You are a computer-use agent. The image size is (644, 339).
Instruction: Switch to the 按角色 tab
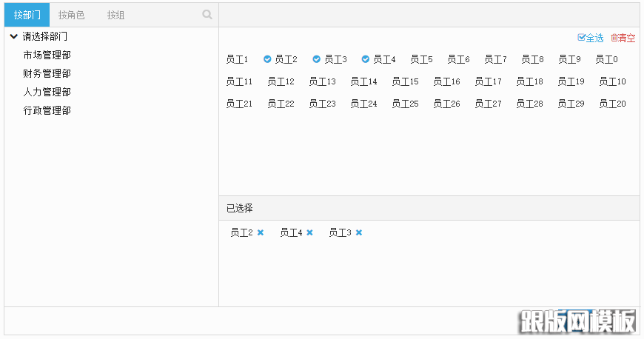71,15
